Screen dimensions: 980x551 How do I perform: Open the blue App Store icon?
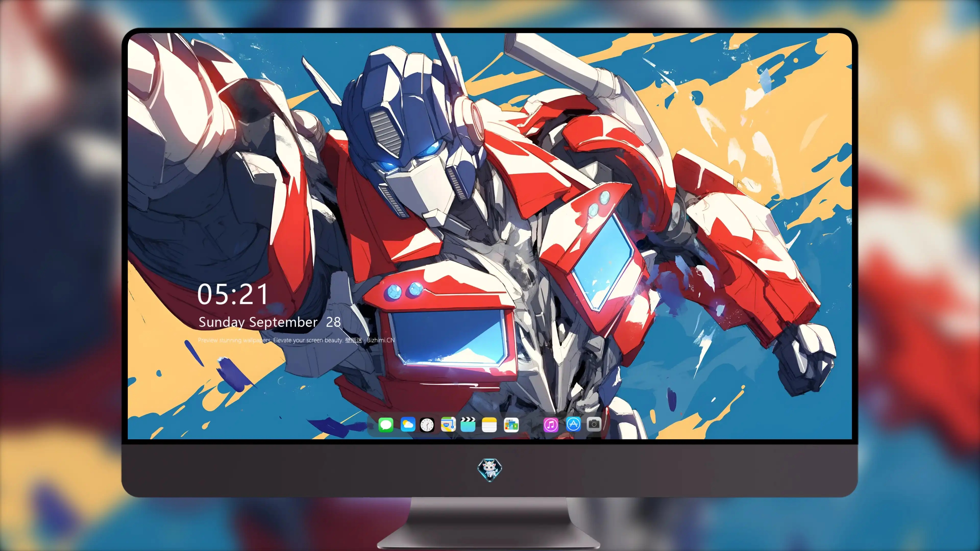pos(573,424)
